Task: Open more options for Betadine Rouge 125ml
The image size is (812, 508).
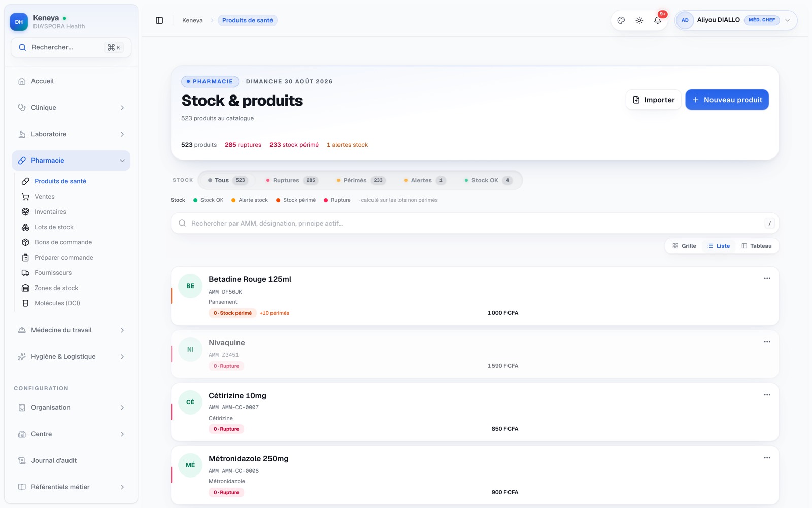Action: point(767,278)
